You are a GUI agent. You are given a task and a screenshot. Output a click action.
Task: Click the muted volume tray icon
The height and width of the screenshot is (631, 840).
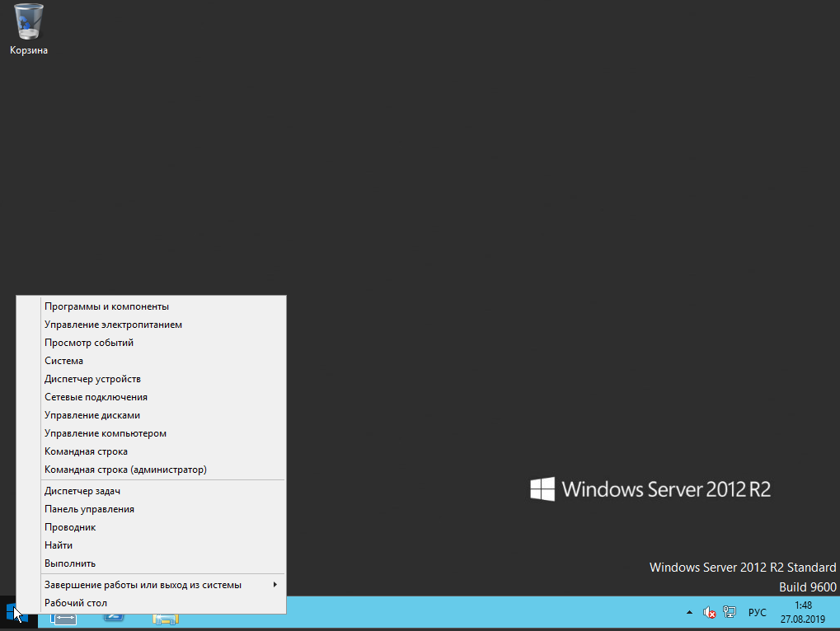[x=709, y=612]
